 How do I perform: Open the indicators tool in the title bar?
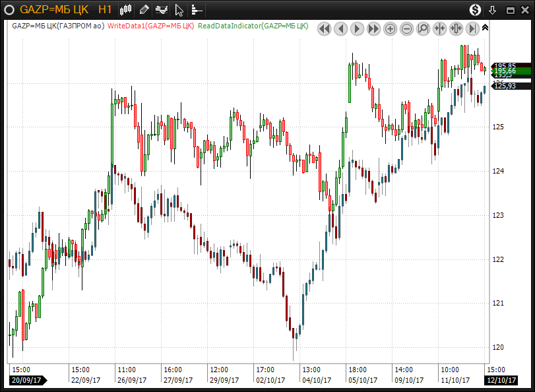pyautogui.click(x=162, y=9)
